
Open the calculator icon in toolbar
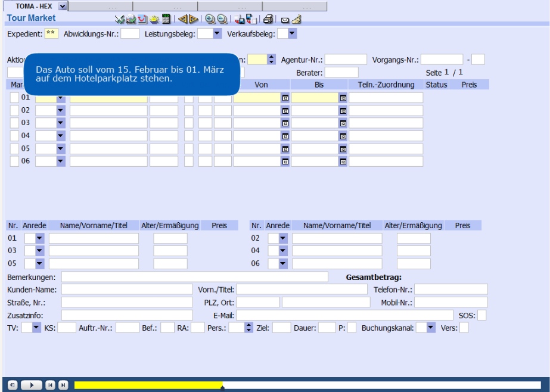pyautogui.click(x=166, y=19)
